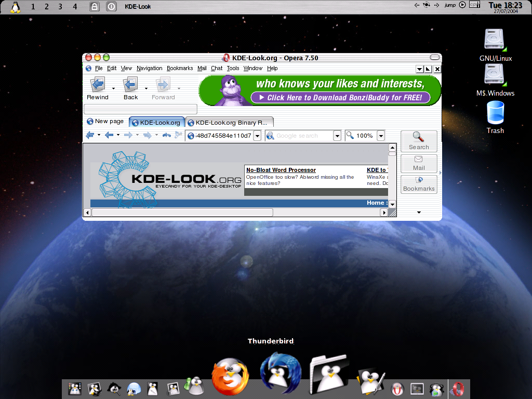Expand the arrow below the Bookmarks panel button

[x=419, y=212]
